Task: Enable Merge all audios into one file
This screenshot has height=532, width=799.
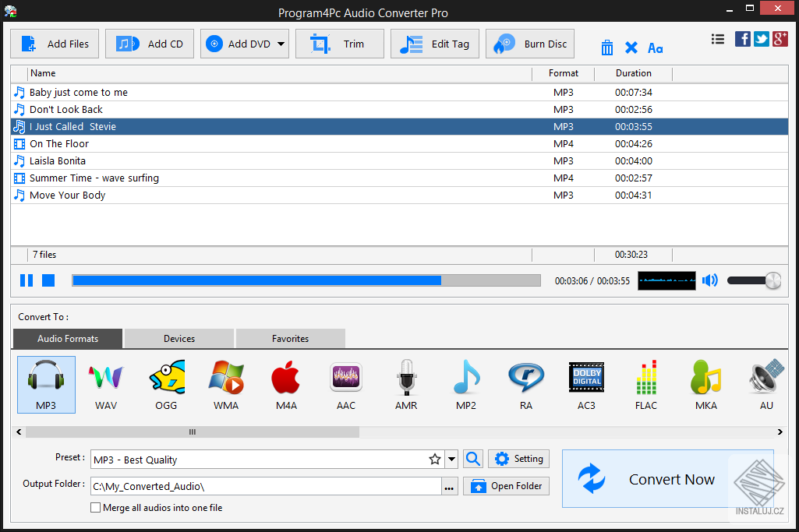Action: click(95, 507)
